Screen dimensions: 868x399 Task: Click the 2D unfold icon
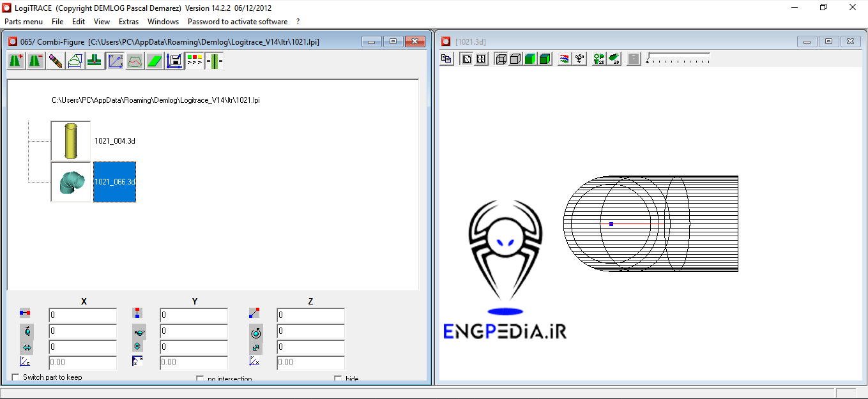point(598,59)
